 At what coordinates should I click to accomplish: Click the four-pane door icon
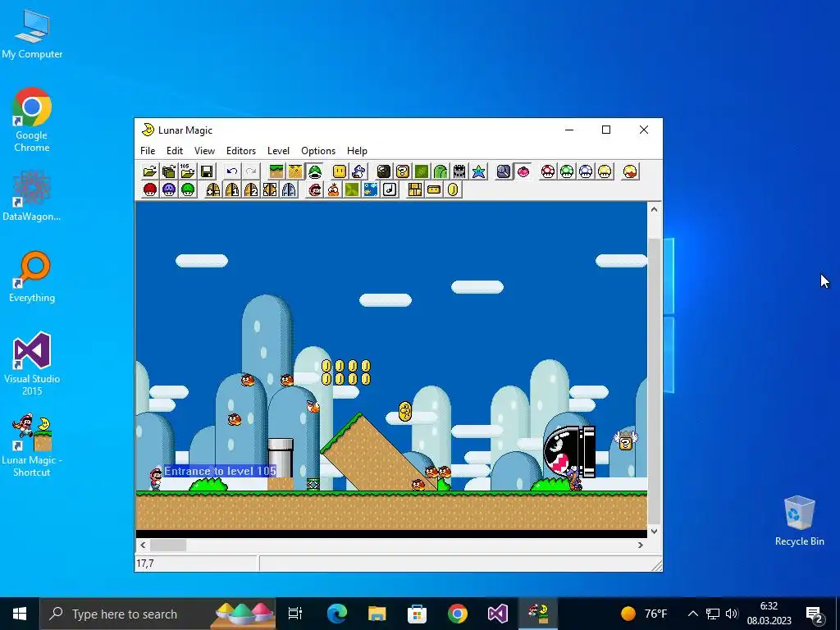[x=270, y=189]
